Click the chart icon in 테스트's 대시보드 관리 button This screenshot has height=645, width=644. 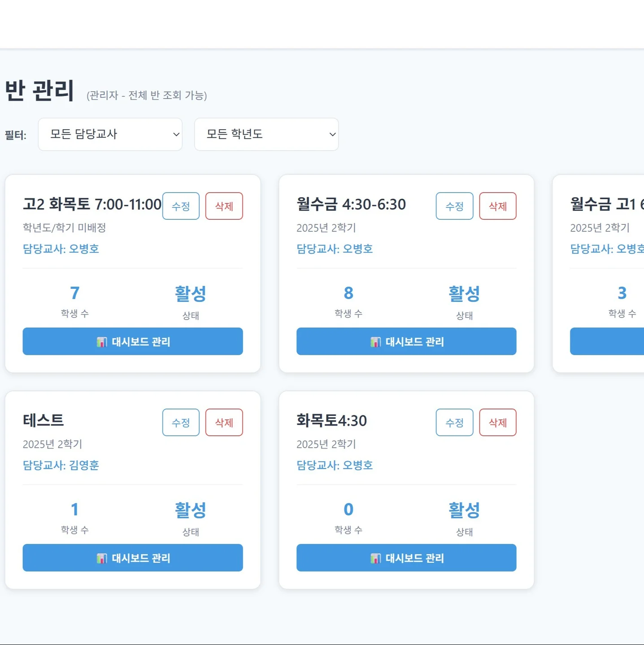coord(103,558)
